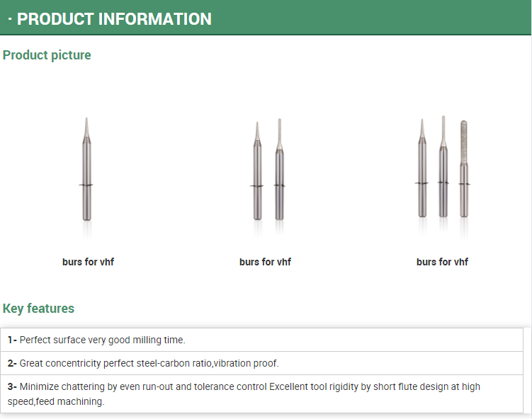Click the "Product picture" heading
Screen dimensions: 532x419
pos(47,55)
